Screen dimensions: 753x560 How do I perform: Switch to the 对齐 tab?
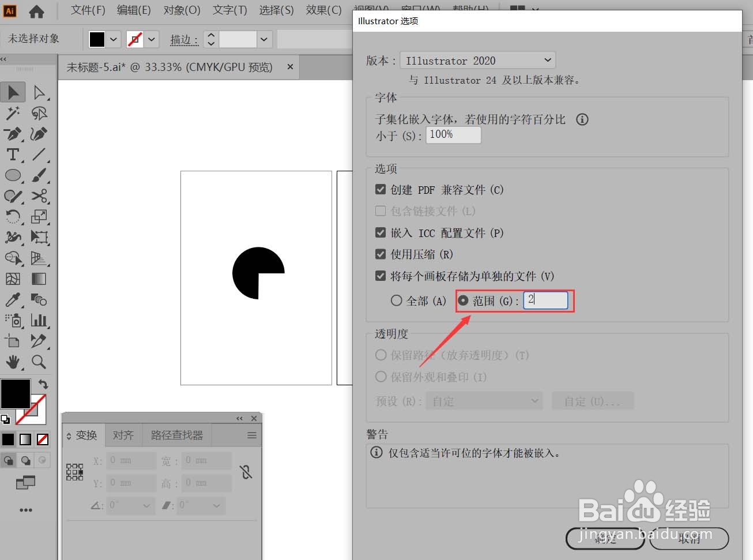coord(123,435)
